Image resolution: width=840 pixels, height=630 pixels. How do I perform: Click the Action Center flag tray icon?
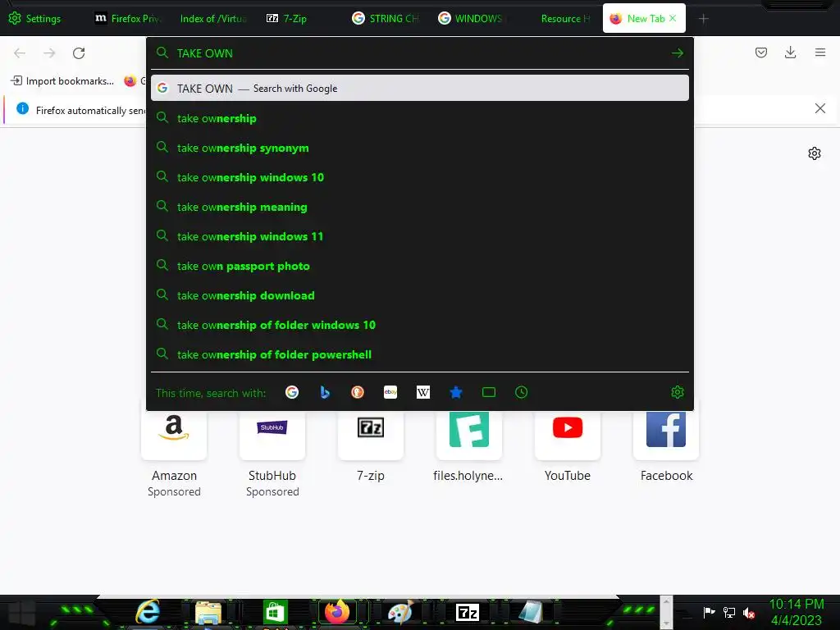pos(709,612)
